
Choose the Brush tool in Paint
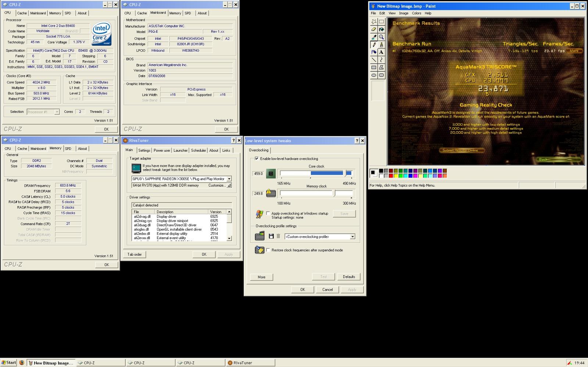point(381,44)
